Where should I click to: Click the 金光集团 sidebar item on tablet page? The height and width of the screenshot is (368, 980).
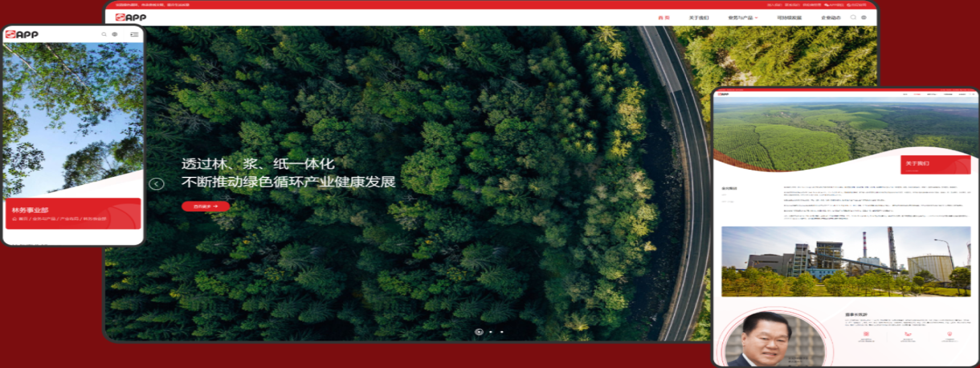tap(729, 189)
